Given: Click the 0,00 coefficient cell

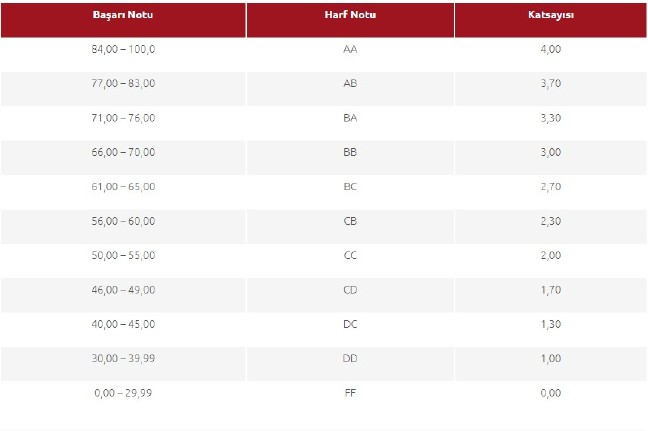Looking at the screenshot, I should pyautogui.click(x=551, y=393).
